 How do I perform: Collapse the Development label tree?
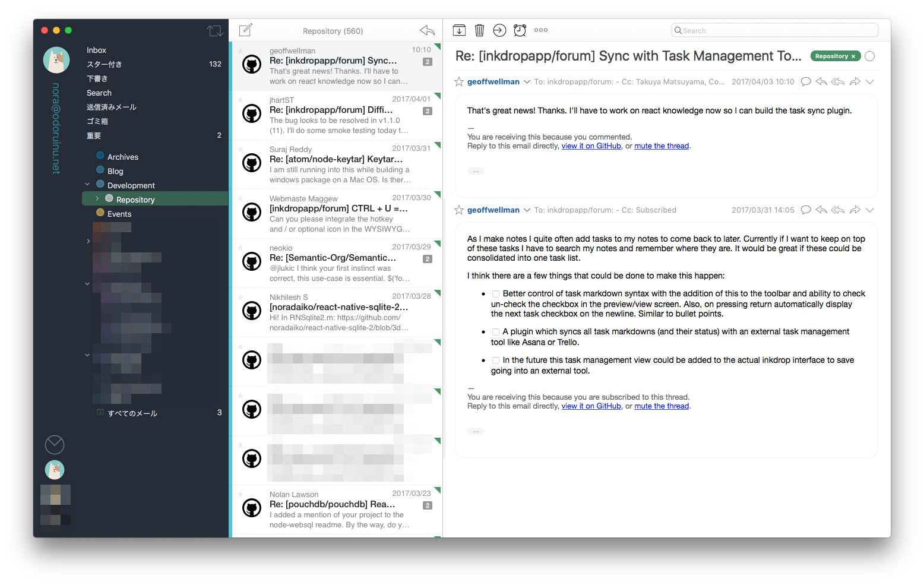point(88,185)
